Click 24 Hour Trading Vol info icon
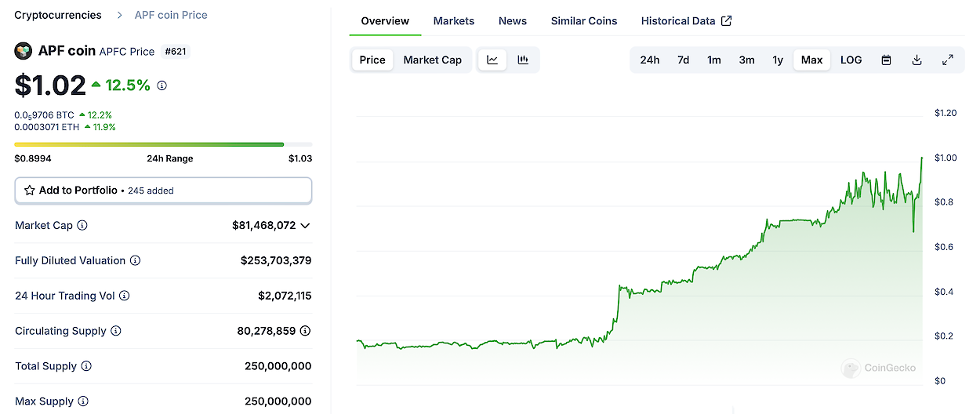Image resolution: width=980 pixels, height=414 pixels. 125,296
